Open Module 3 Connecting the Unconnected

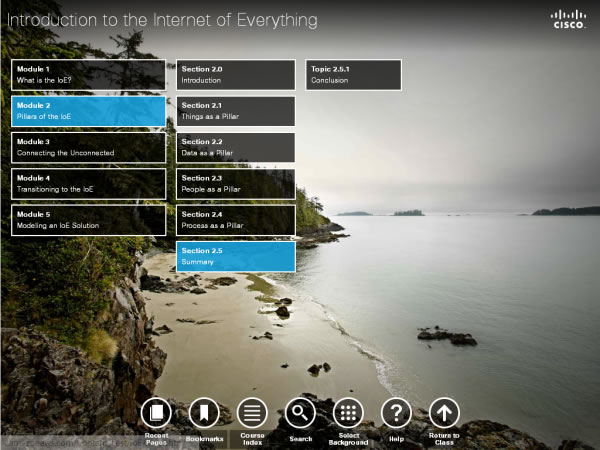coord(88,147)
